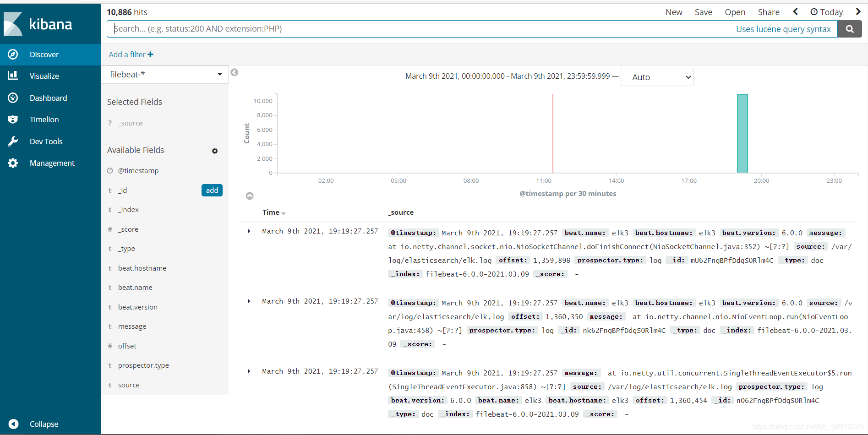Select the prospector.type available field
Screen dimensions: 868x435
coord(143,365)
